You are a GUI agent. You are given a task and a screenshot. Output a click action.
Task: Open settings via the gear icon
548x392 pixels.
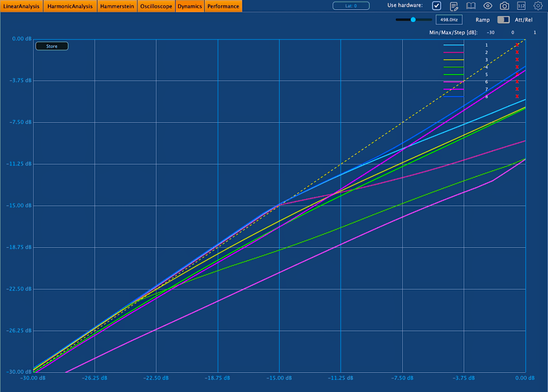click(x=538, y=6)
